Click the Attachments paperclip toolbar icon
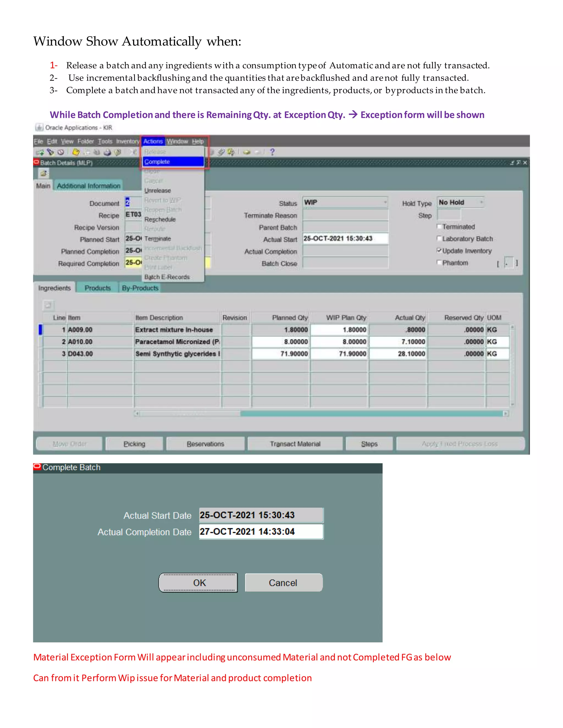 click(221, 152)
